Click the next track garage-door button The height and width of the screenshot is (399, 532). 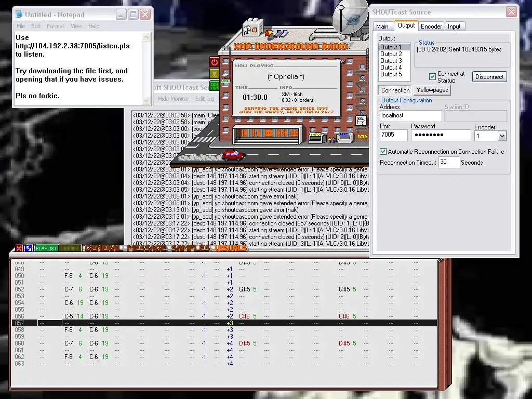click(x=281, y=132)
